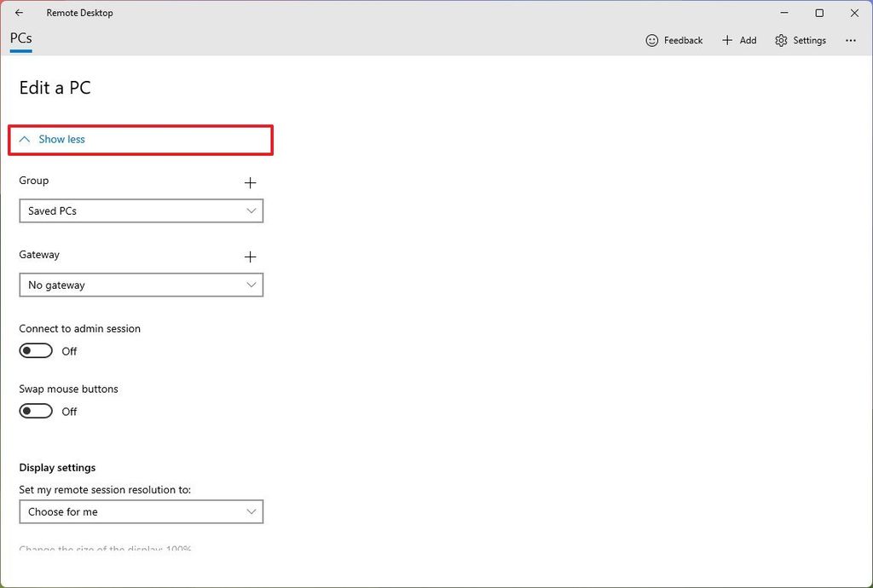Click the Feedback smiley face icon
The height and width of the screenshot is (588, 873).
click(651, 40)
